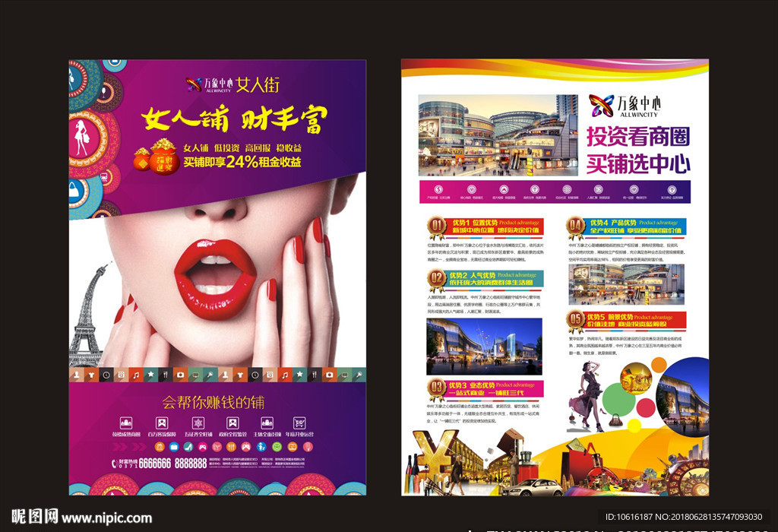Click the yellow headline 女人铺 财丰富

[x=234, y=119]
